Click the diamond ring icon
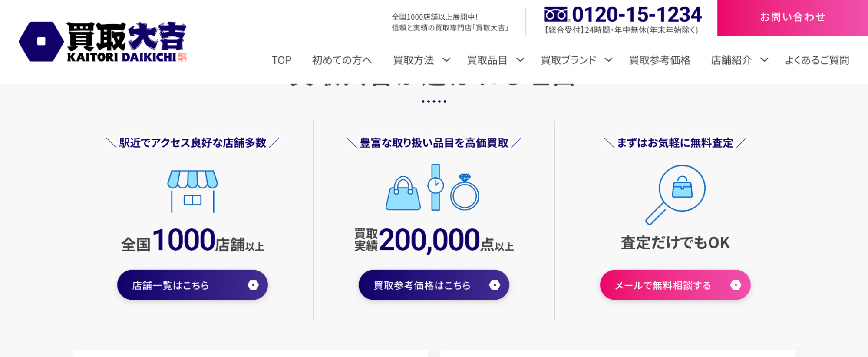Screen dimensions: 868x357 click(465, 192)
